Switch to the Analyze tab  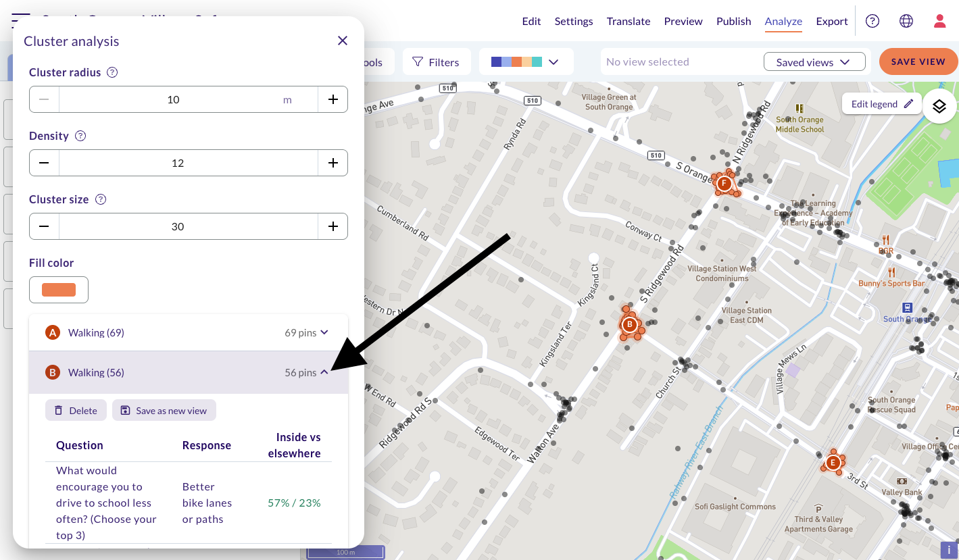click(x=784, y=21)
